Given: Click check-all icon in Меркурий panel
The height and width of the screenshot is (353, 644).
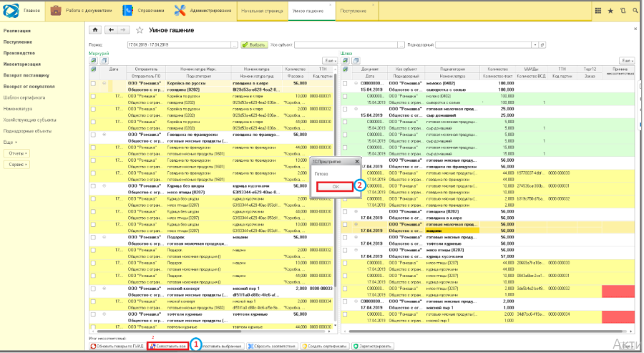Looking at the screenshot, I should click(x=93, y=60).
